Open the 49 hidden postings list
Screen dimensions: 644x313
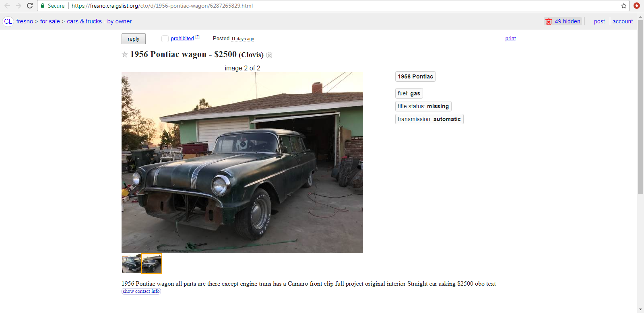point(563,21)
